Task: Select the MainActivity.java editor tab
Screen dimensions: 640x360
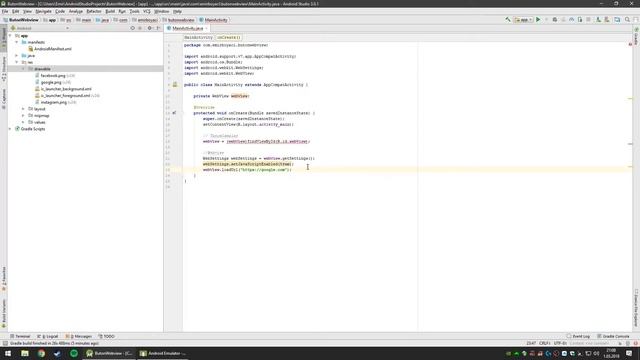Action: pyautogui.click(x=187, y=28)
